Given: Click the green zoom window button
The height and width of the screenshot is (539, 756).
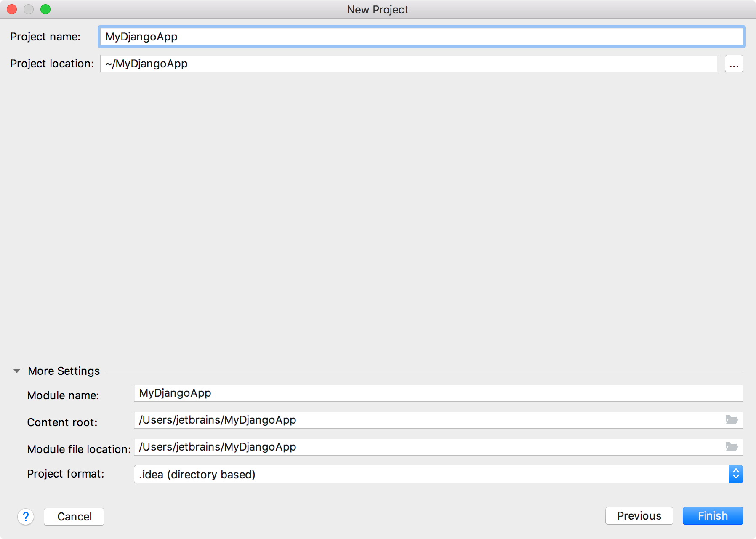Looking at the screenshot, I should [46, 9].
